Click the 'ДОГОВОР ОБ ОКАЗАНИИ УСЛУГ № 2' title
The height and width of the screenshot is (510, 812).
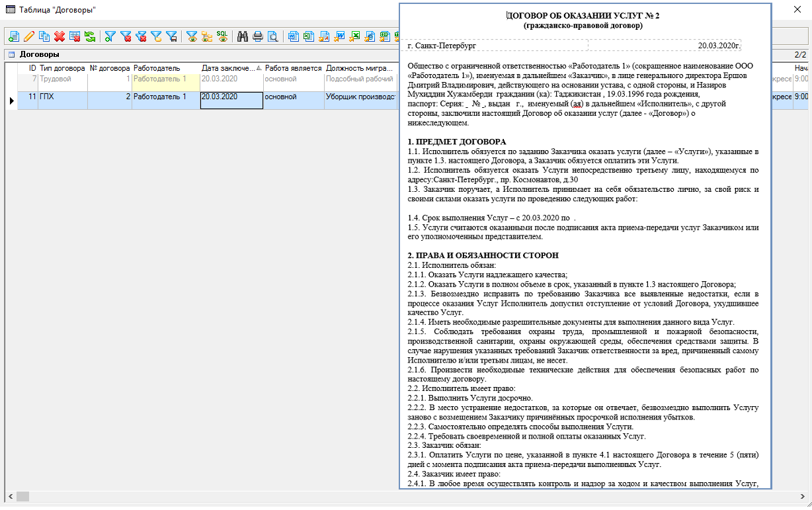tap(583, 15)
